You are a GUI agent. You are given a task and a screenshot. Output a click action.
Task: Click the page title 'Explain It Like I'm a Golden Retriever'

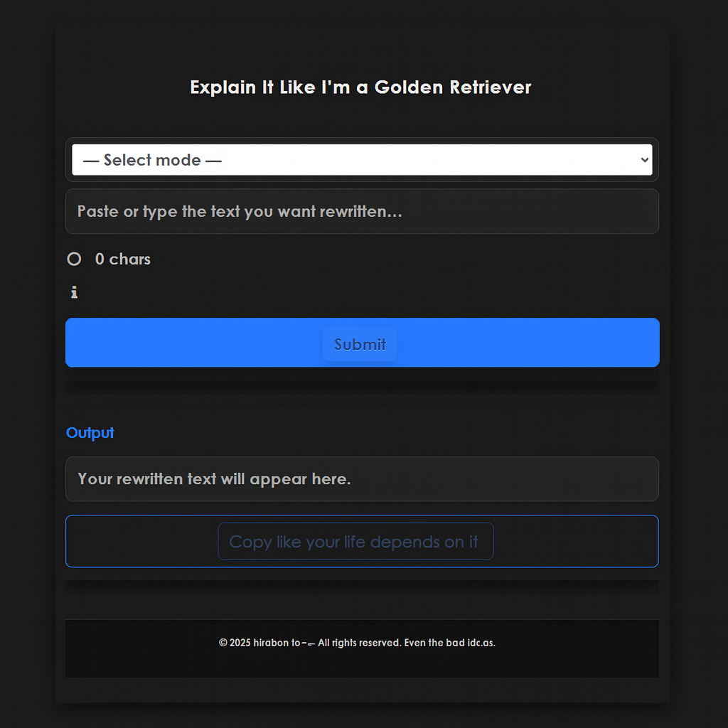click(360, 87)
